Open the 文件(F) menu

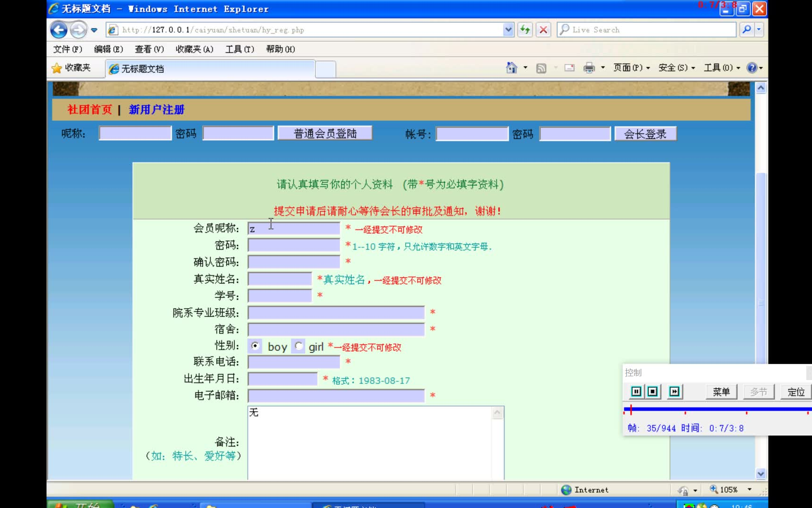(67, 49)
